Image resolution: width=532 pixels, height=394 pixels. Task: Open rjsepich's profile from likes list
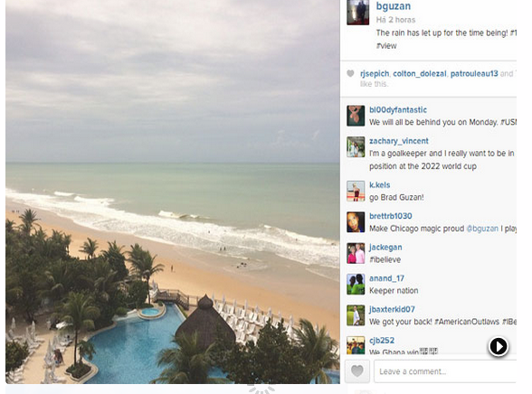click(x=375, y=73)
